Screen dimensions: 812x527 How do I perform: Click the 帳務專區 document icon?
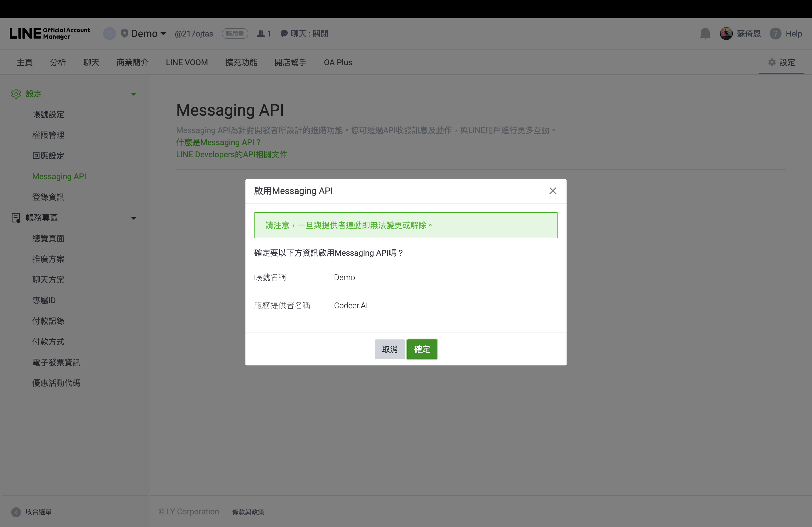tap(16, 218)
